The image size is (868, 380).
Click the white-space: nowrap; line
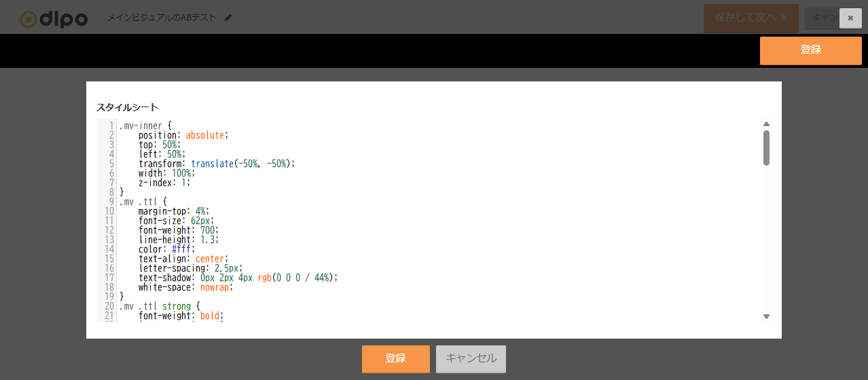click(185, 287)
